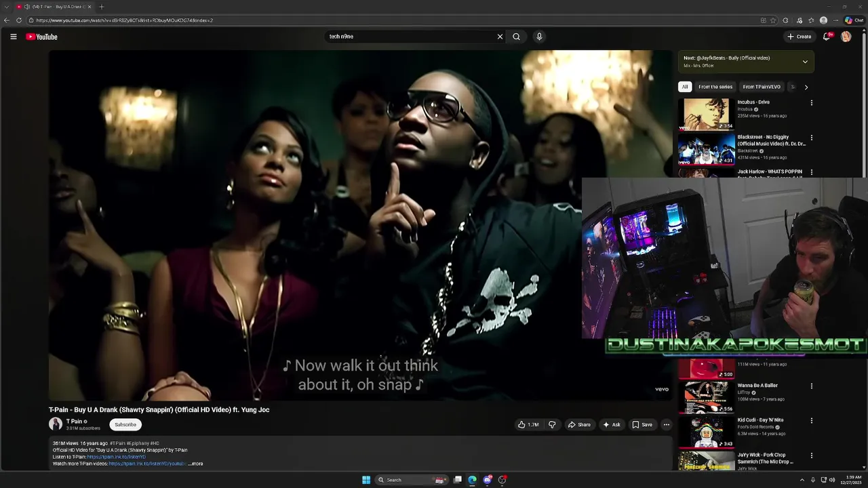Mute the tab via the speaker icon
This screenshot has width=868, height=488.
point(27,7)
